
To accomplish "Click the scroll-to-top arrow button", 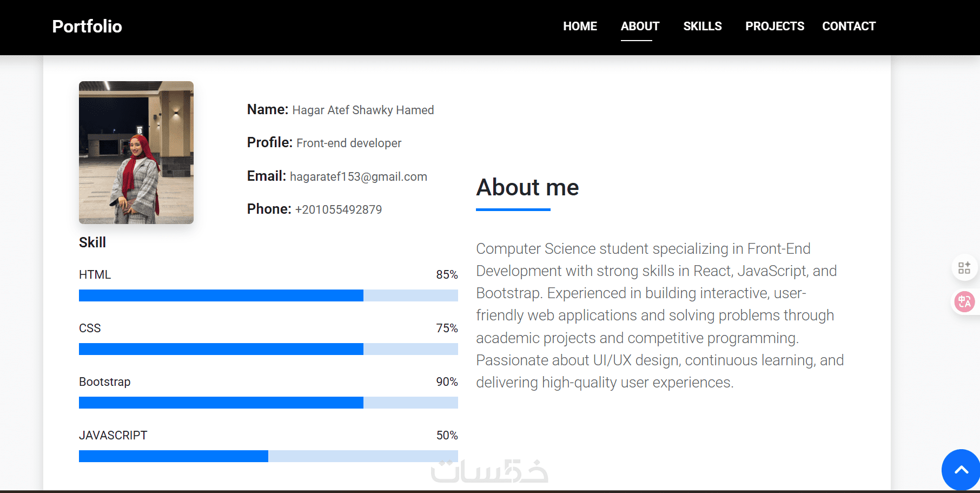I will click(x=961, y=470).
